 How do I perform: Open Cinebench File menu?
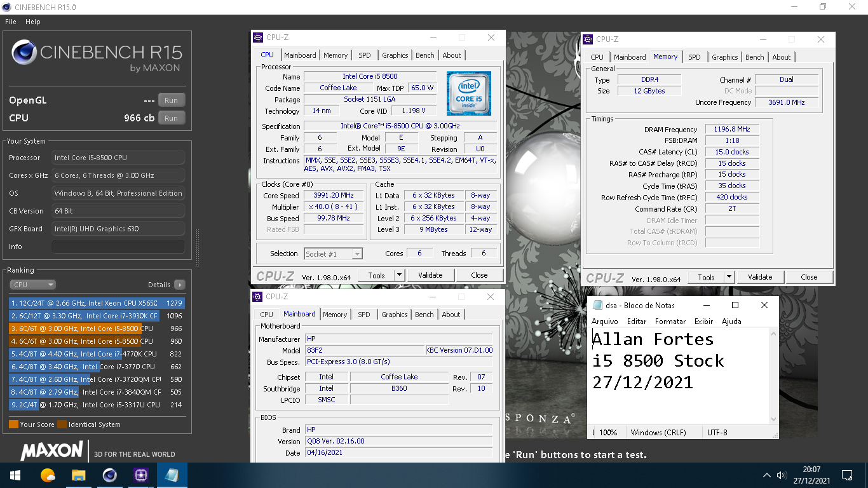click(x=11, y=22)
